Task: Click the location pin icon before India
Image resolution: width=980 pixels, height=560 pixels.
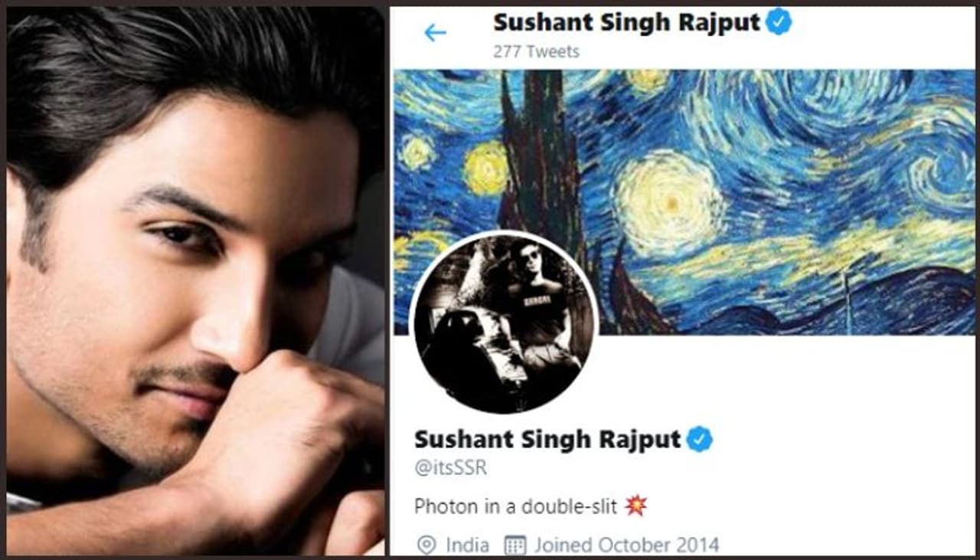Action: (x=426, y=545)
